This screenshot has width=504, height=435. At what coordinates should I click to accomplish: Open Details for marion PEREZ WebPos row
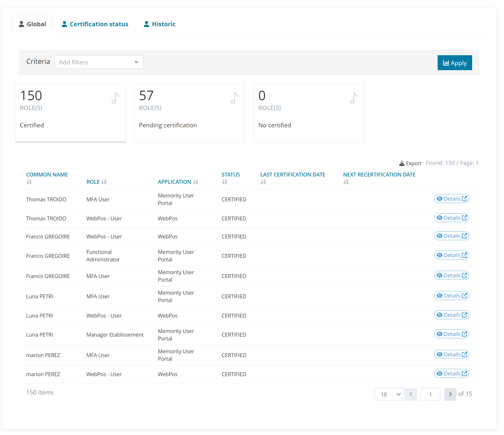tap(451, 374)
